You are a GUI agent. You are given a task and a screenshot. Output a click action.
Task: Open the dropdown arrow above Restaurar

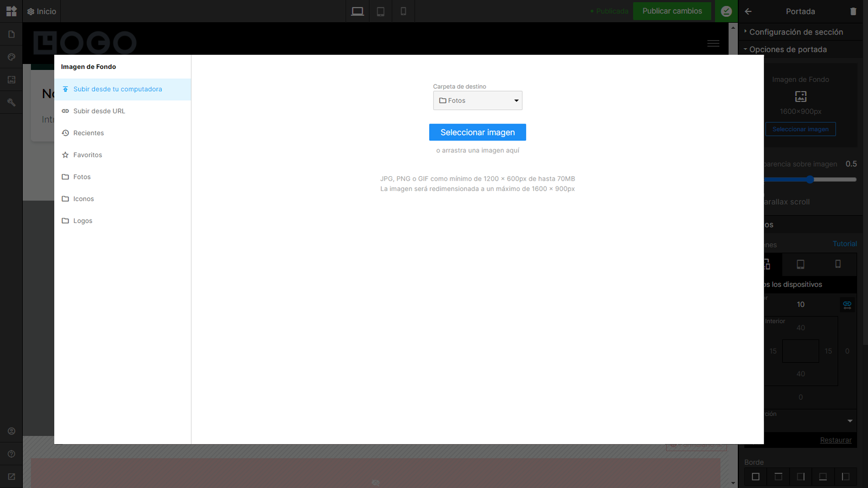click(850, 421)
